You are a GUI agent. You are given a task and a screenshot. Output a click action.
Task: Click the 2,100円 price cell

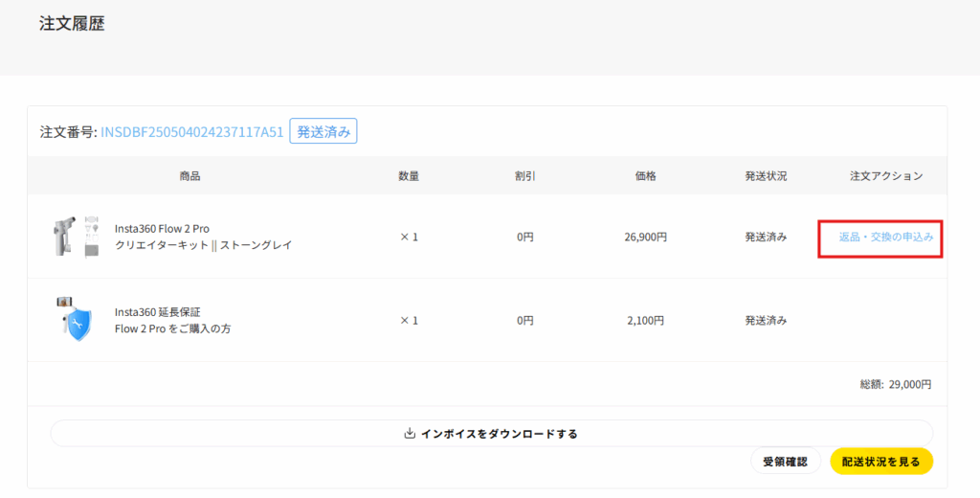coord(646,320)
